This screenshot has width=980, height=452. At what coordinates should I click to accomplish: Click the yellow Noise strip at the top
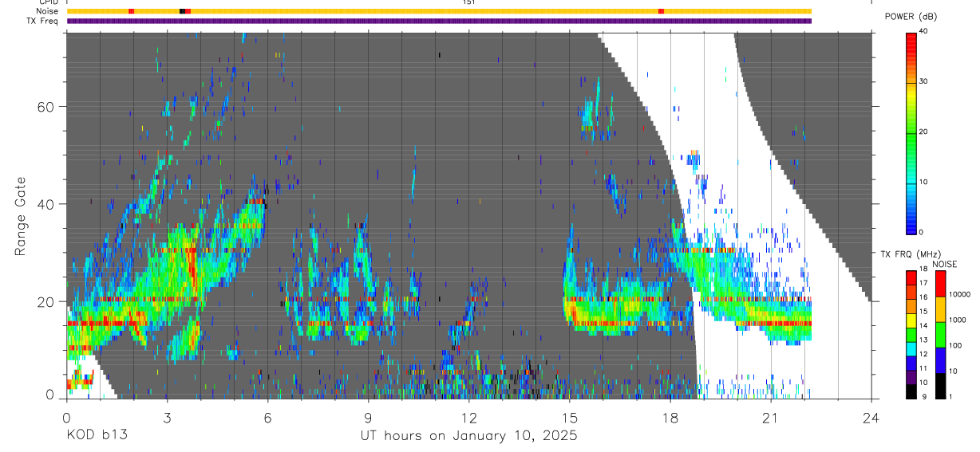click(x=439, y=11)
